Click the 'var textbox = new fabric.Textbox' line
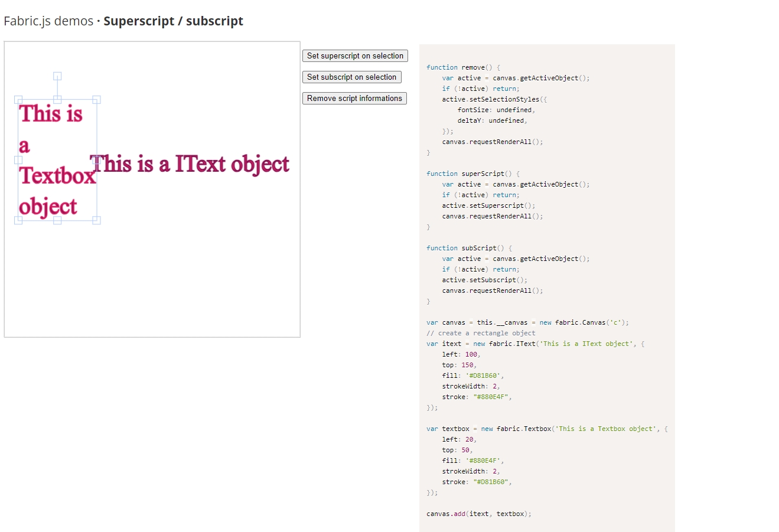779x532 pixels. coord(547,429)
